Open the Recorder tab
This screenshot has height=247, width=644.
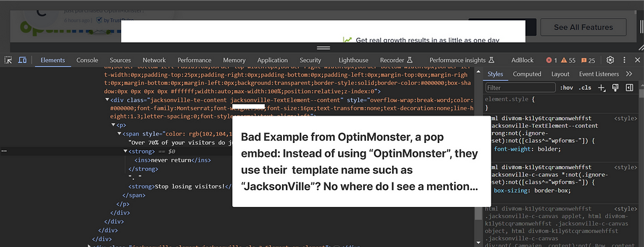pos(396,60)
